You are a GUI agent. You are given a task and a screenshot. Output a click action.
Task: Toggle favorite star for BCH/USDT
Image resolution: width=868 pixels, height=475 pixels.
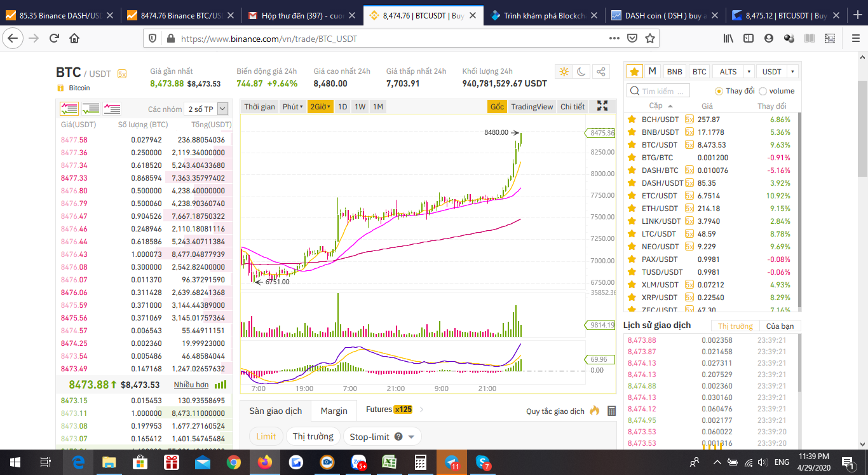click(x=632, y=119)
